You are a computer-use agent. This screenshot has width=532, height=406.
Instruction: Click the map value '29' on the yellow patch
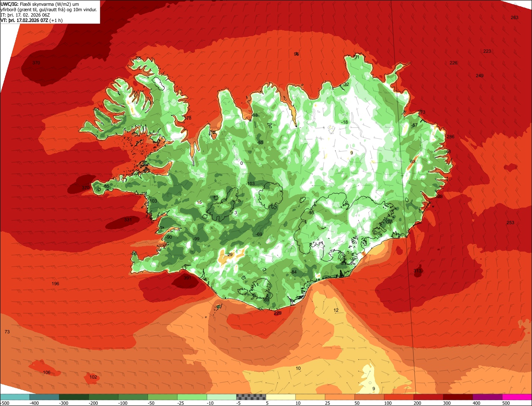(x=230, y=254)
